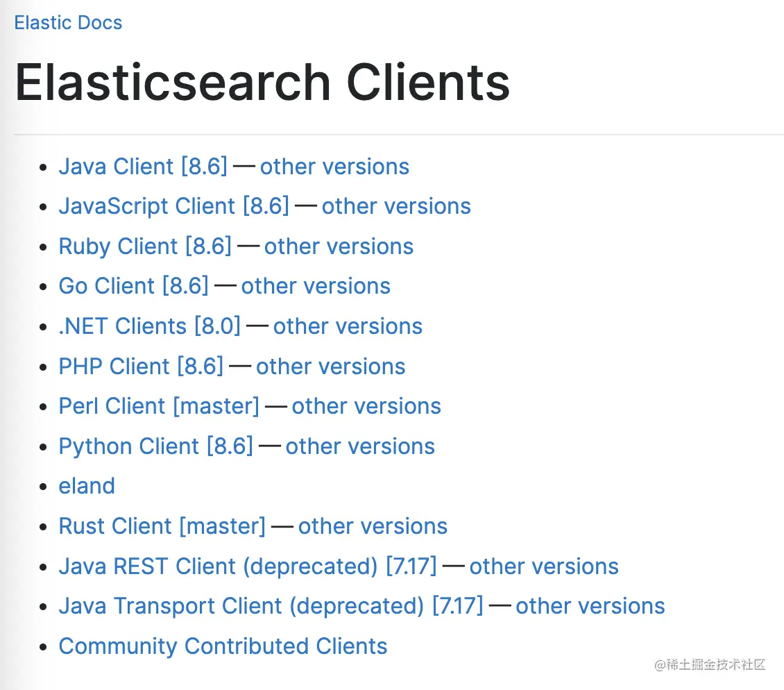Open other versions for Perl Client
This screenshot has width=784, height=690.
(366, 406)
